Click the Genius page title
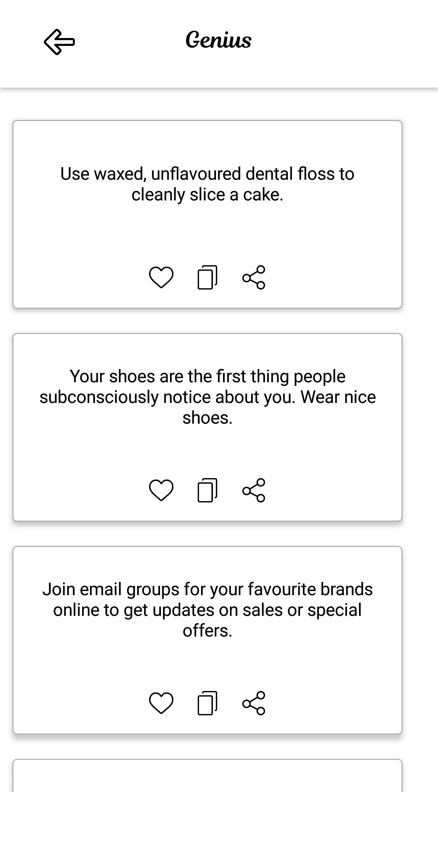This screenshot has width=438, height=868. click(x=218, y=40)
